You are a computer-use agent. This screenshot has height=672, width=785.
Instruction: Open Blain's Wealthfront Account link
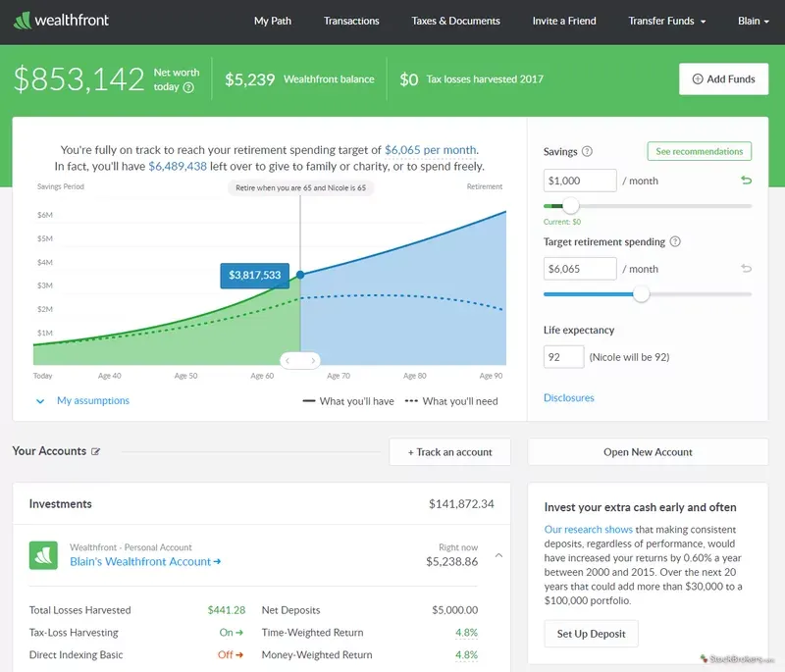click(x=145, y=561)
